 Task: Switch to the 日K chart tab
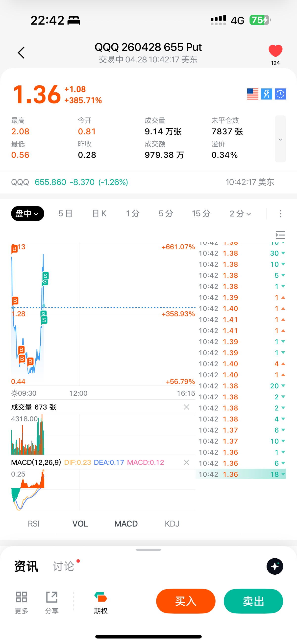(99, 213)
